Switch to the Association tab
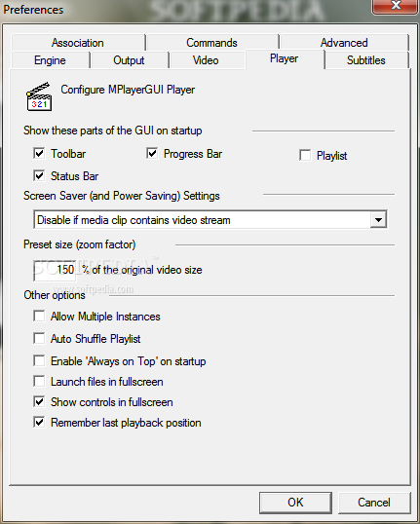This screenshot has height=524, width=420. click(78, 43)
